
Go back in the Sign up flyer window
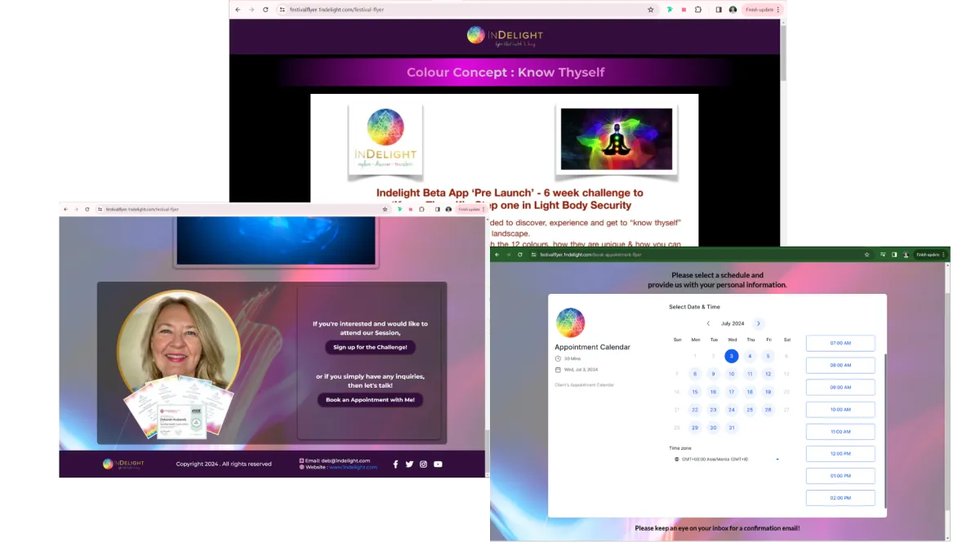[66, 209]
